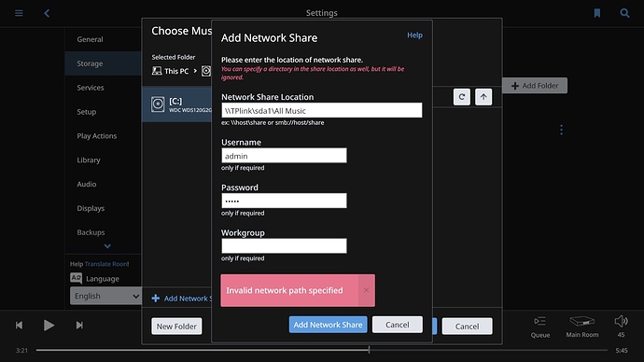
Task: Click the blue Add Network Share button
Action: [x=328, y=325]
